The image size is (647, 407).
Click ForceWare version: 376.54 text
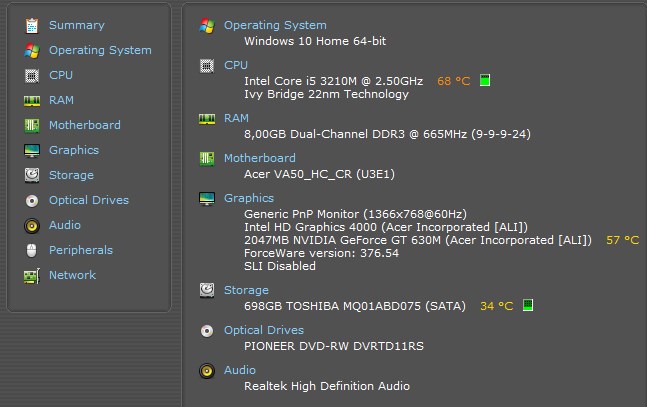coord(321,253)
